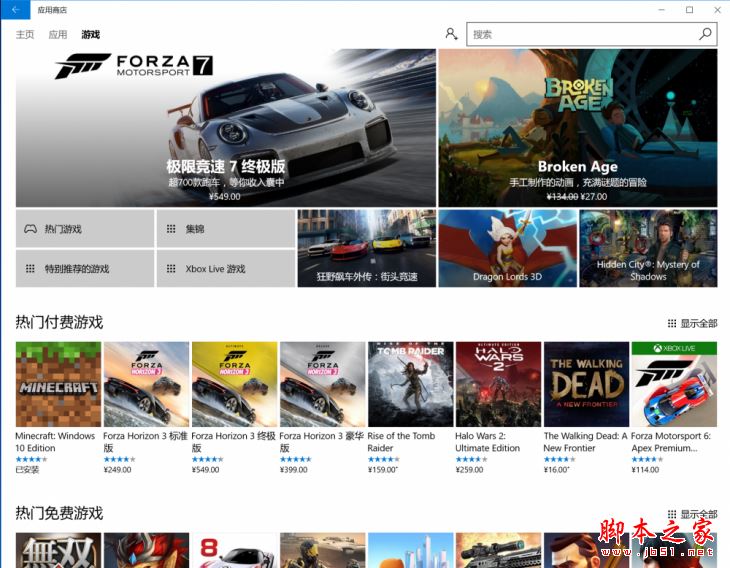Open Rise of the Tomb Raider cover

click(410, 384)
